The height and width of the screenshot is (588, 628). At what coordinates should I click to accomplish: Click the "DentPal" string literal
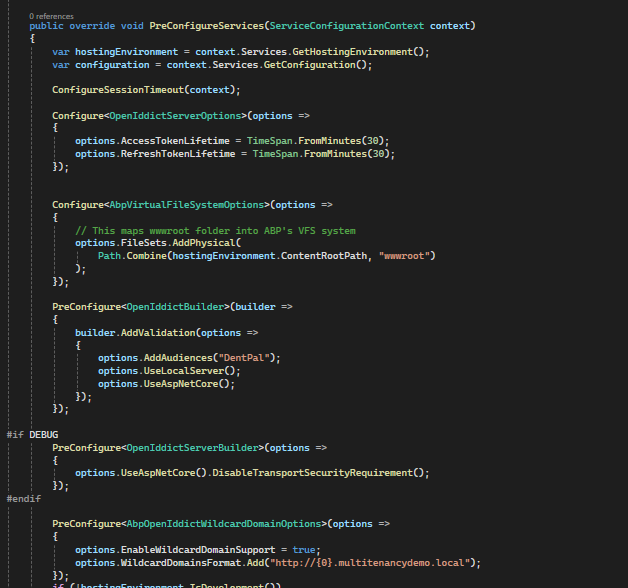(256, 358)
